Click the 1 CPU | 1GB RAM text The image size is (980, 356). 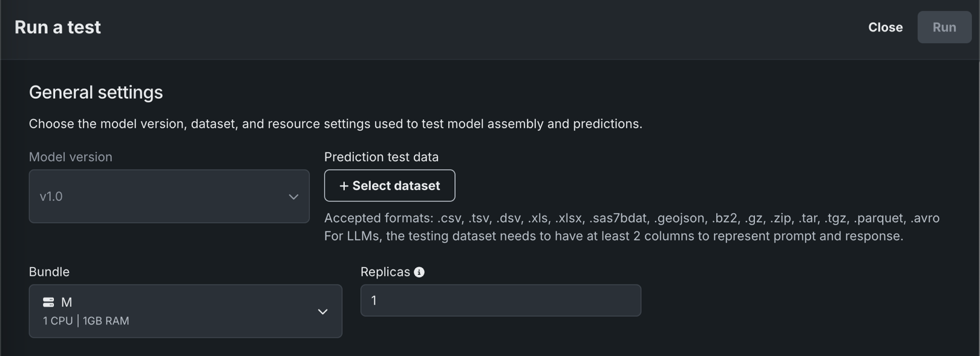(x=86, y=321)
